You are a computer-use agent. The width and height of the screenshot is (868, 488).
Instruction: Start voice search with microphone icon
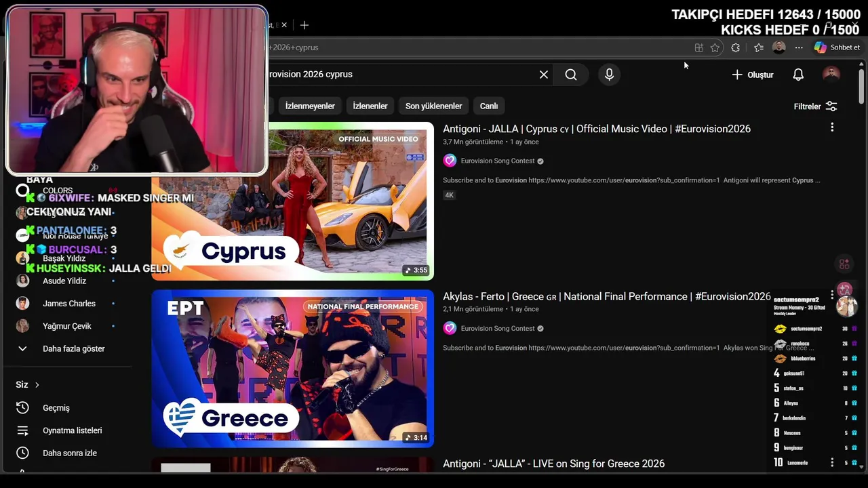[x=609, y=75]
